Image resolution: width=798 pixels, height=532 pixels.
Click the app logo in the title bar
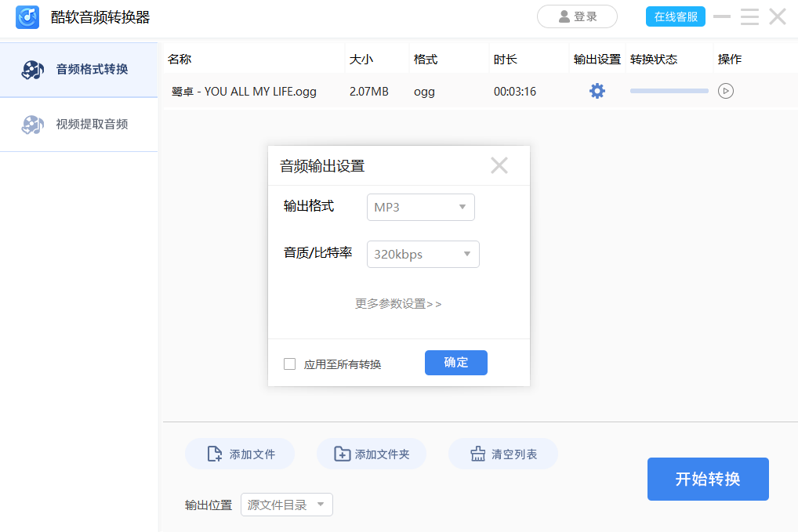(x=27, y=16)
